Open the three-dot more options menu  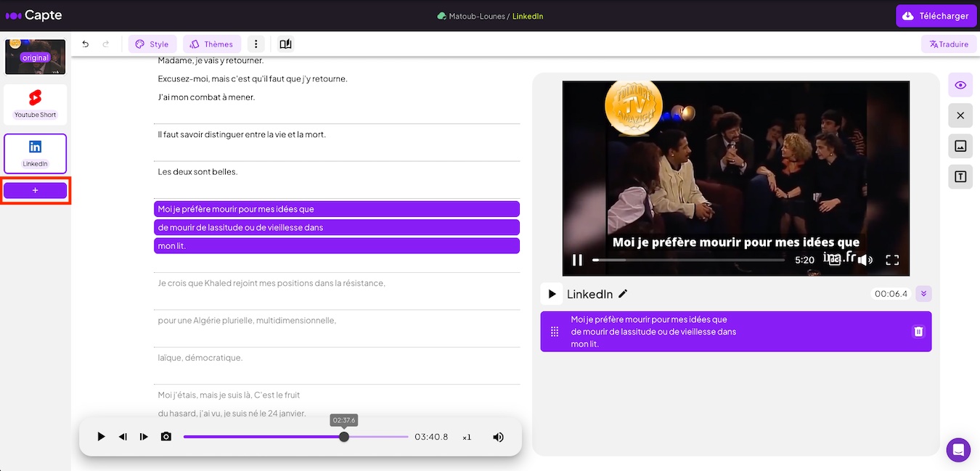pyautogui.click(x=256, y=44)
